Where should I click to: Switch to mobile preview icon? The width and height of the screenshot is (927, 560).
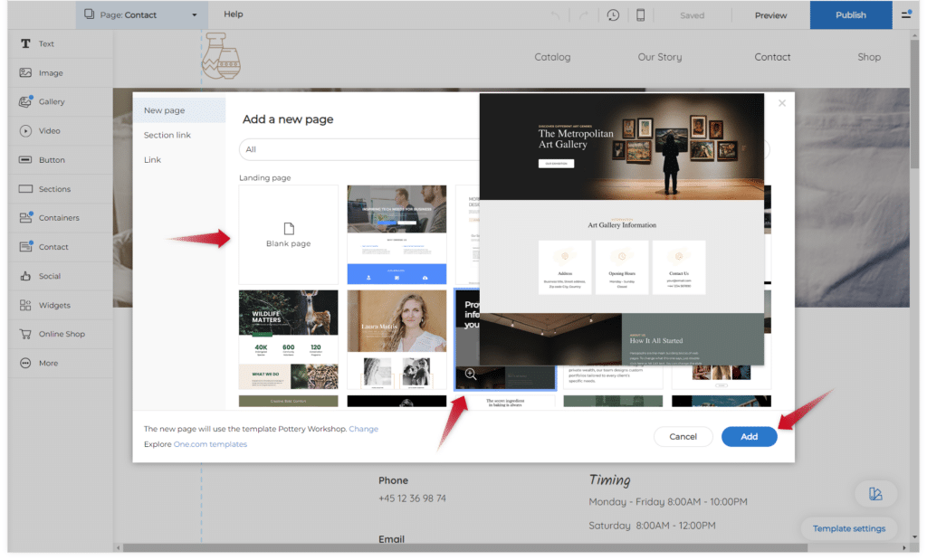(x=641, y=15)
